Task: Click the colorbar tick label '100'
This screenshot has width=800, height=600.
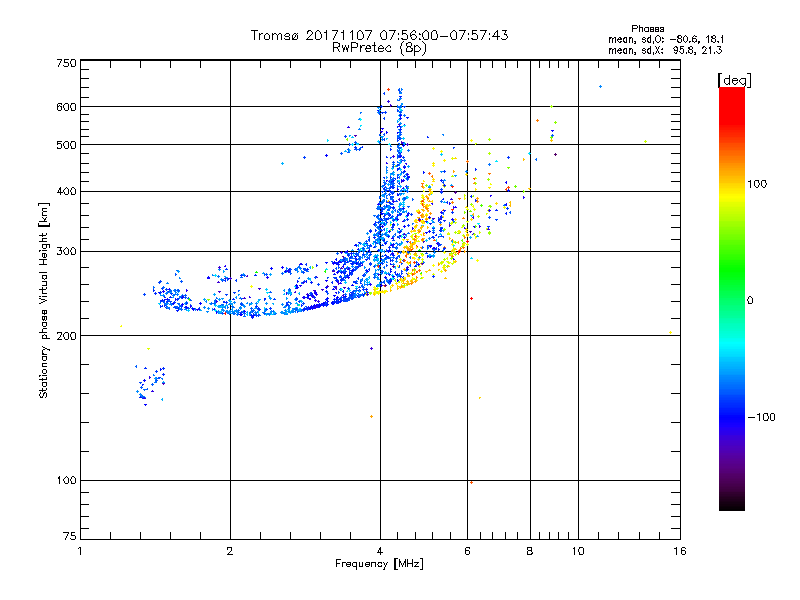Action: [x=759, y=184]
